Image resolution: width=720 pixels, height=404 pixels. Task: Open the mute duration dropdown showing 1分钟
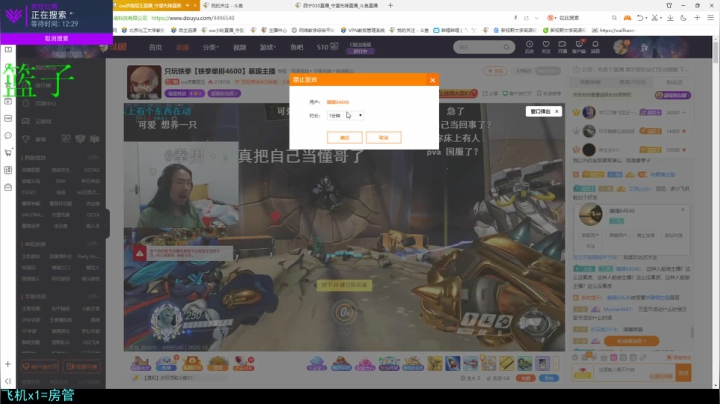345,115
